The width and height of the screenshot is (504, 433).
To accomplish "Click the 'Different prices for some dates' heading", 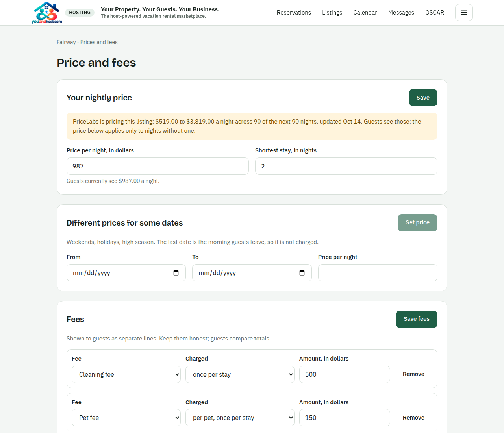I will (x=124, y=223).
